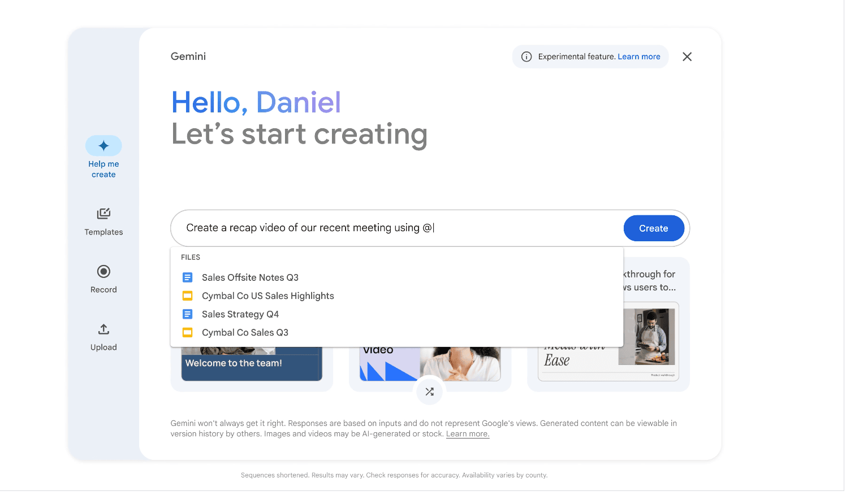The width and height of the screenshot is (846, 504).
Task: Open Learn more link in experimental banner
Action: click(638, 57)
